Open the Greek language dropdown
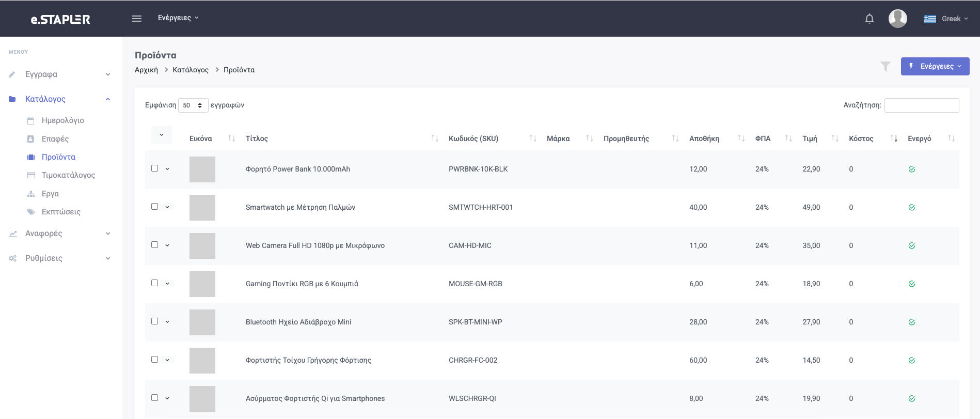This screenshot has width=980, height=419. click(955, 19)
